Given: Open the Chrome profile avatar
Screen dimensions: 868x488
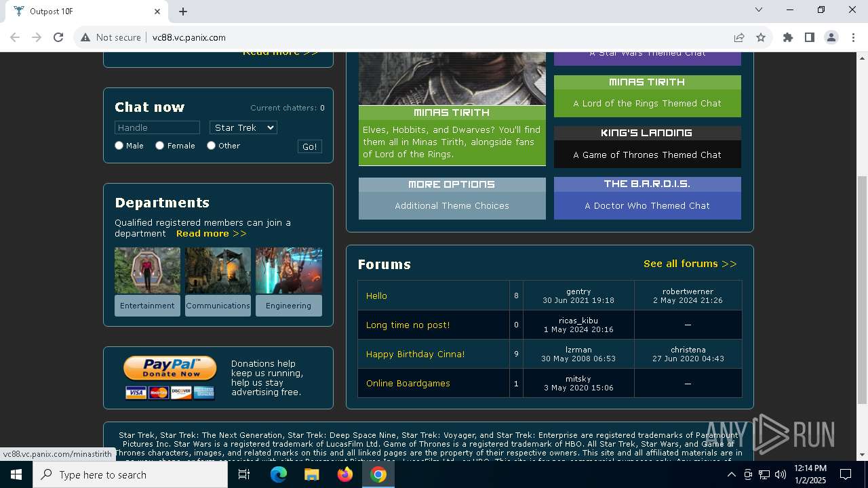Looking at the screenshot, I should click(831, 37).
